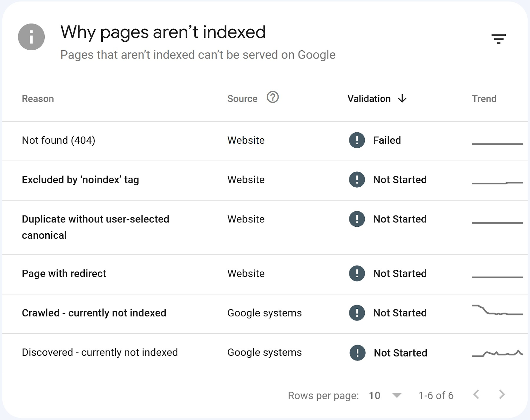Toggle the Validation sort arrow
The width and height of the screenshot is (530, 420).
click(x=402, y=99)
